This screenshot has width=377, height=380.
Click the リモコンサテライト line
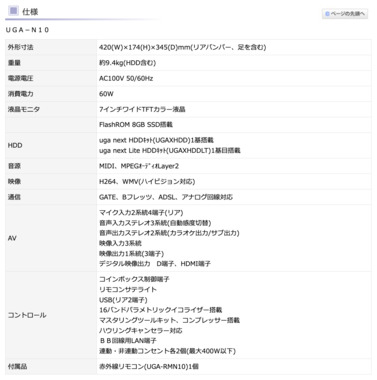click(x=128, y=289)
